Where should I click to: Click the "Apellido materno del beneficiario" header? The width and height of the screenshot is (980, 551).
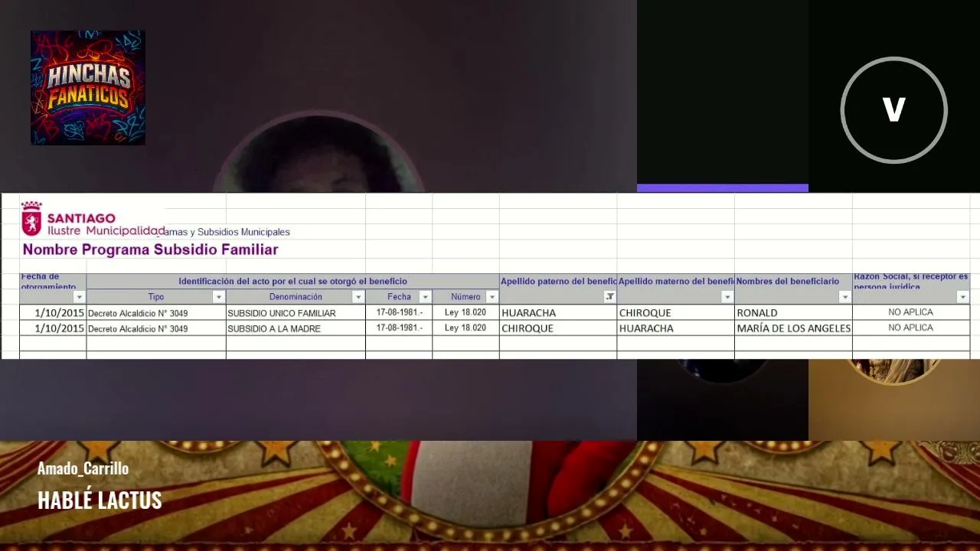(x=676, y=282)
